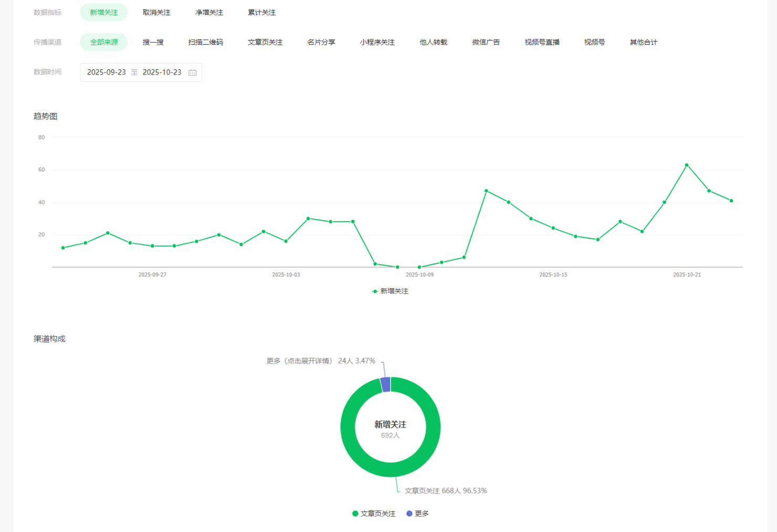Toggle 文章页关注 legend under donut chart
Screen dimensions: 777x532
(374, 514)
